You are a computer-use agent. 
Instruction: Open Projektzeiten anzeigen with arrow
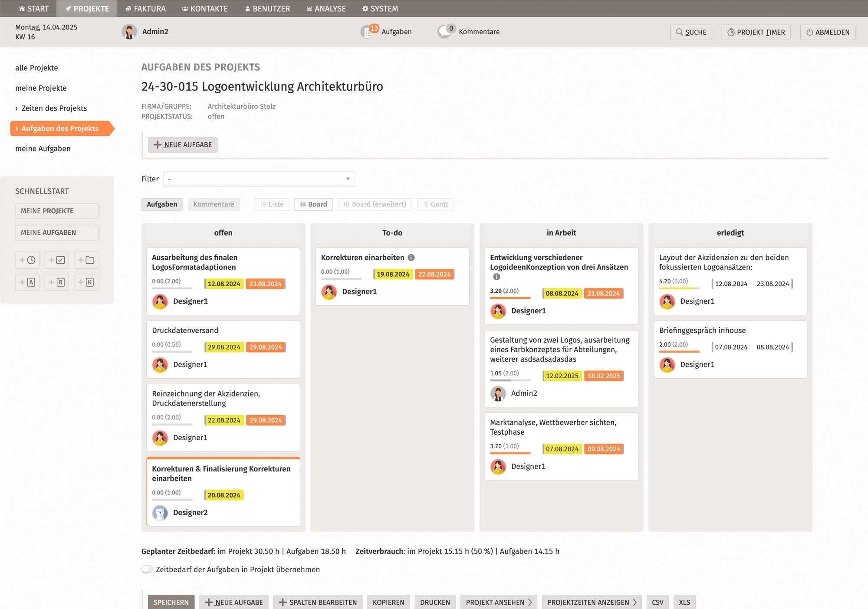click(x=592, y=602)
